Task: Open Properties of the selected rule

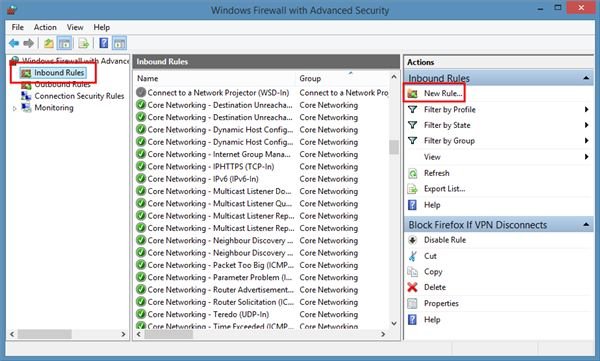Action: click(441, 304)
